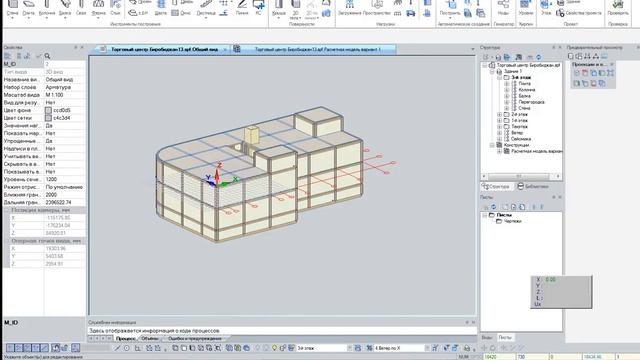Collapse the Конструкции tree node
Viewport: 640px width, 360px height.
tap(492, 145)
